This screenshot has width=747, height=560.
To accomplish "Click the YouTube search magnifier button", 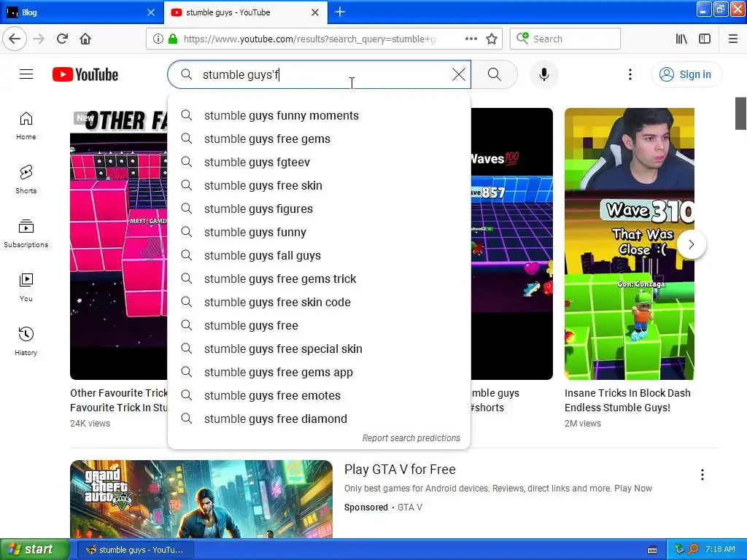I will (x=495, y=74).
